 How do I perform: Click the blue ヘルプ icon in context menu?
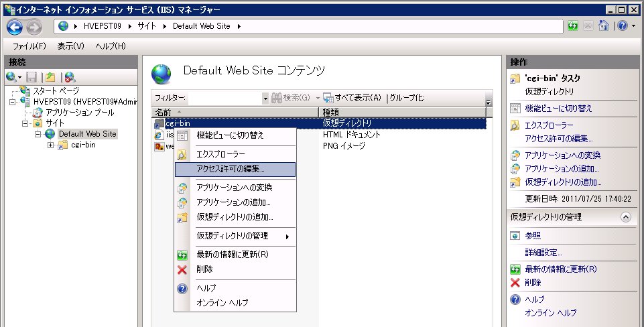(x=182, y=288)
